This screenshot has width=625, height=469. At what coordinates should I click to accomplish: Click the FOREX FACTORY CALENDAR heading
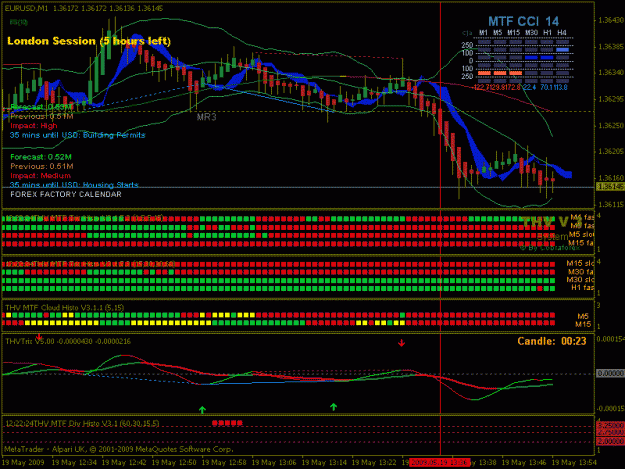click(66, 194)
